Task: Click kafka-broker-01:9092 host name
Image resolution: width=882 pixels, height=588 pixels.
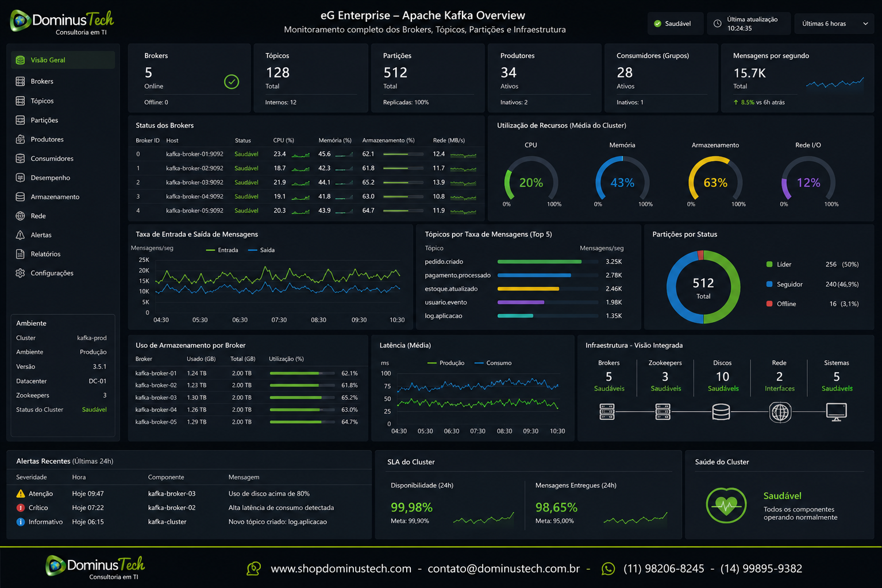Action: [x=195, y=154]
